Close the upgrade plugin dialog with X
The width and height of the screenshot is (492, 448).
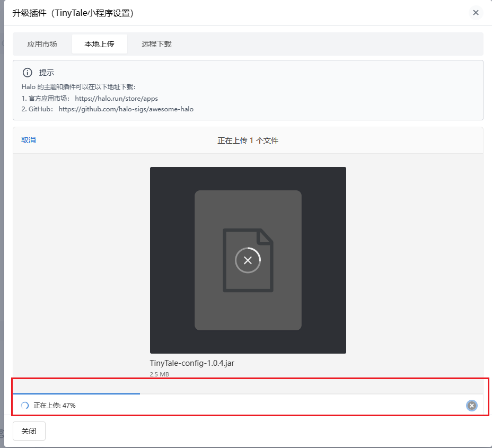(476, 13)
